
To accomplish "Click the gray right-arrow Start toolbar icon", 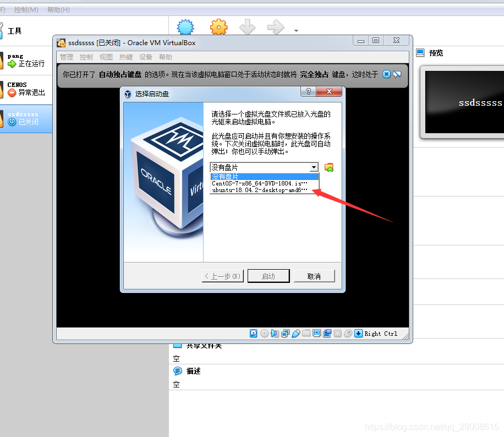I will [x=276, y=27].
